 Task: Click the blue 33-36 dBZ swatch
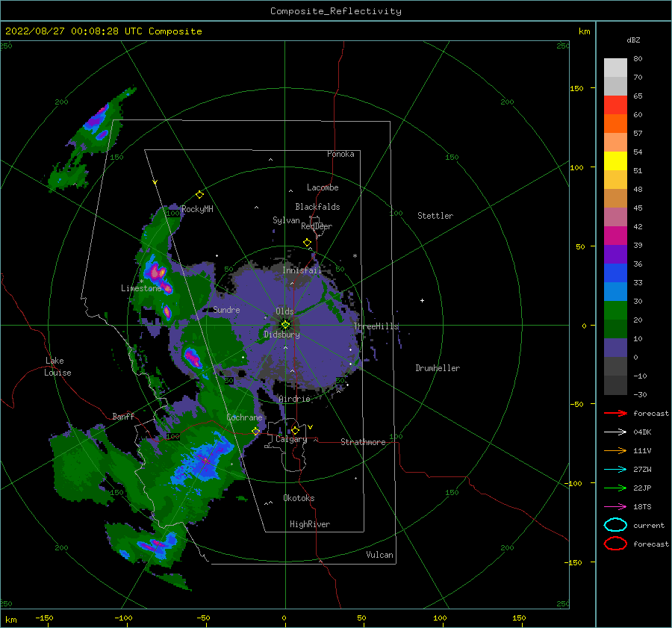point(615,273)
